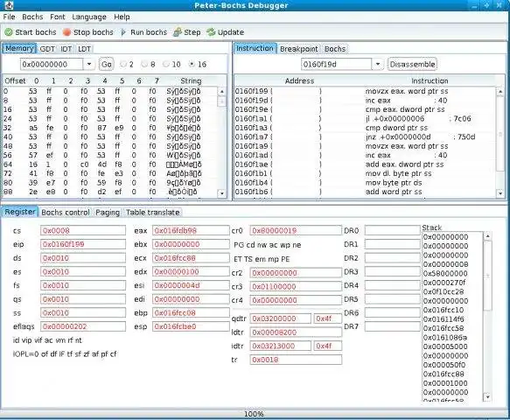
Task: Open the Paging tab
Action: pyautogui.click(x=108, y=213)
